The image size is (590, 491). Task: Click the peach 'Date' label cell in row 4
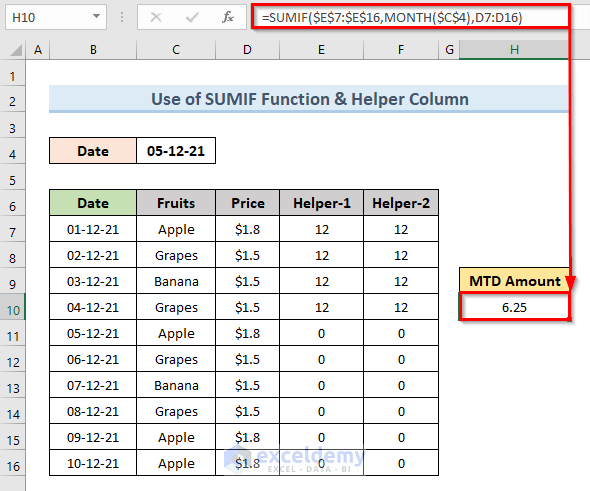(x=93, y=151)
